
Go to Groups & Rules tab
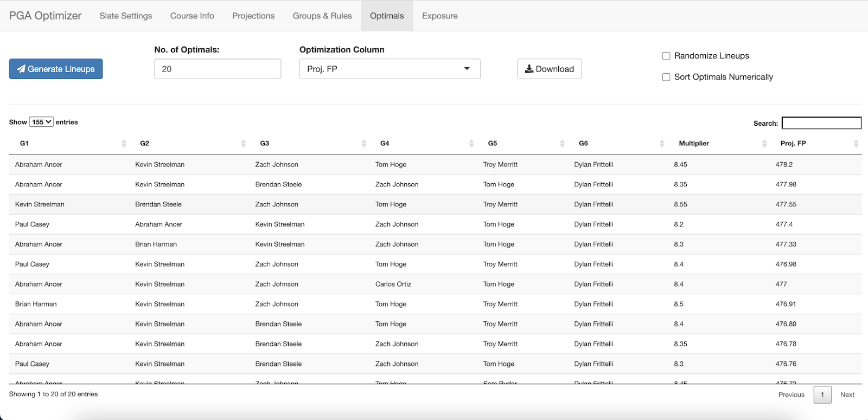click(x=322, y=16)
